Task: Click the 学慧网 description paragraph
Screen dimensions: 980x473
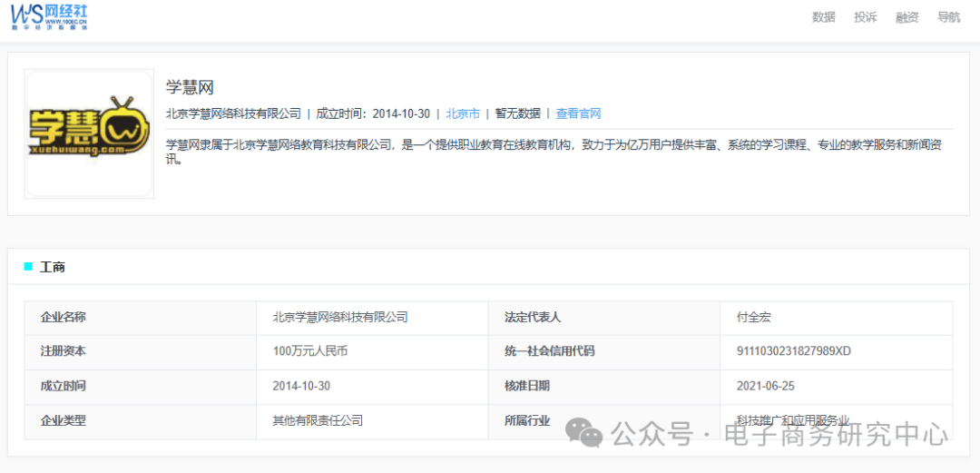Action: [554, 152]
